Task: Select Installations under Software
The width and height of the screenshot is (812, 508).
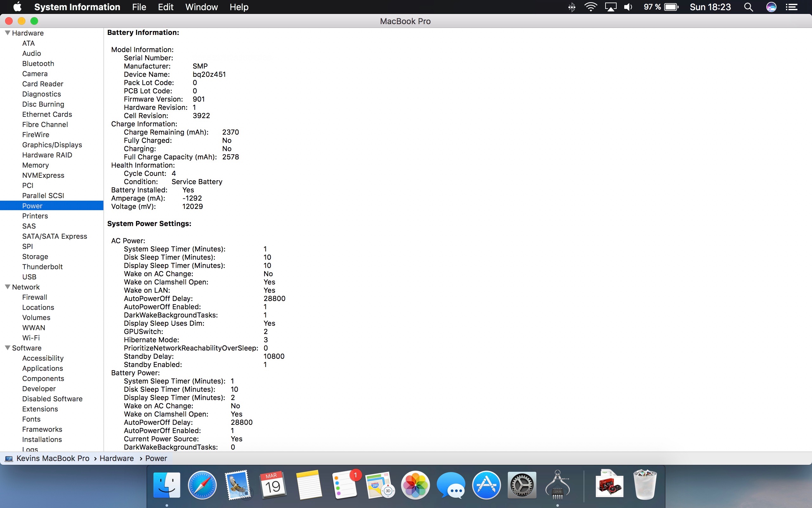Action: click(x=42, y=439)
